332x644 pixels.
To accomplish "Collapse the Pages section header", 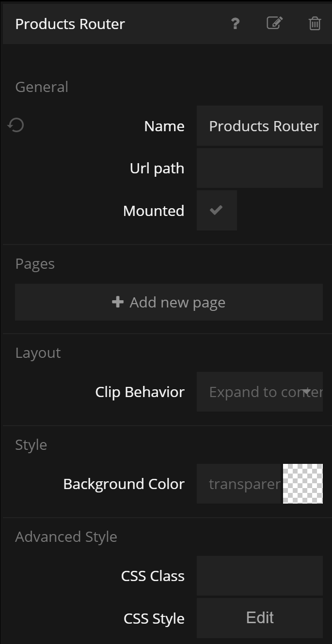I will (x=35, y=264).
